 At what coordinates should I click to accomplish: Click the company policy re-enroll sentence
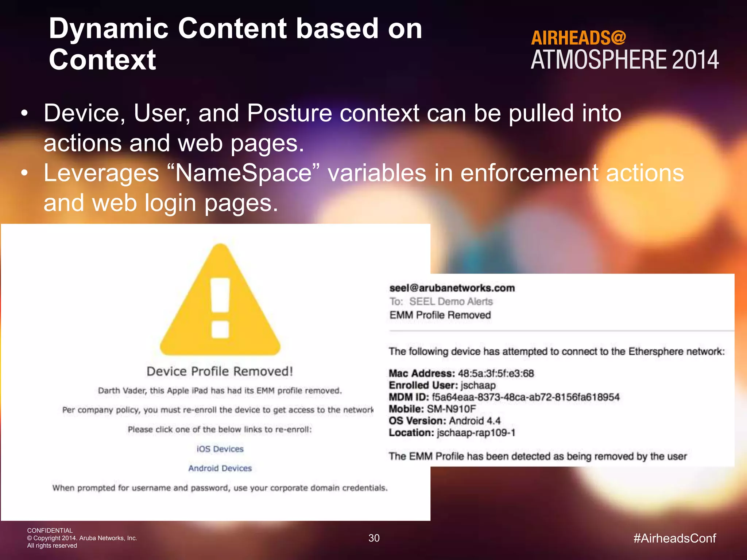(218, 410)
